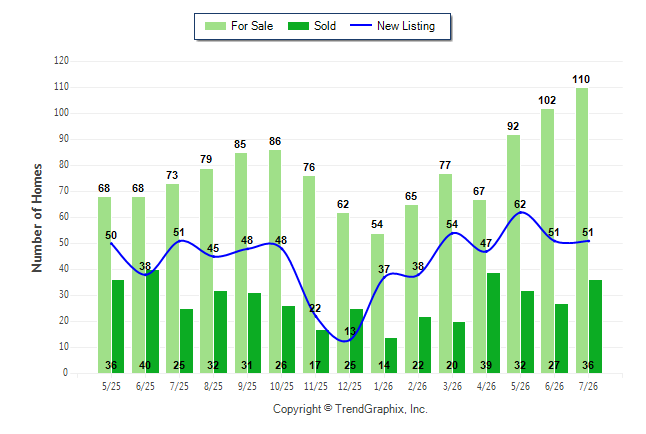This screenshot has width=646, height=434.
Task: Click the Sold bar labeled 40 for 6/25
Action: coord(152,321)
